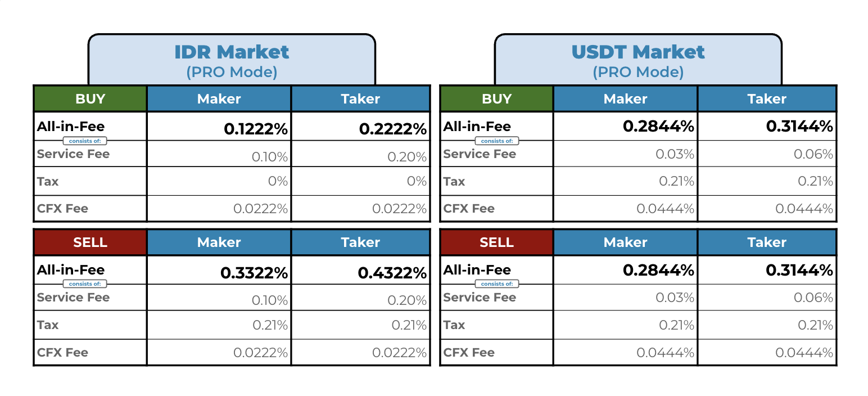
Task: Click the 0.2222% IDR buy taker all-in fee
Action: [393, 129]
